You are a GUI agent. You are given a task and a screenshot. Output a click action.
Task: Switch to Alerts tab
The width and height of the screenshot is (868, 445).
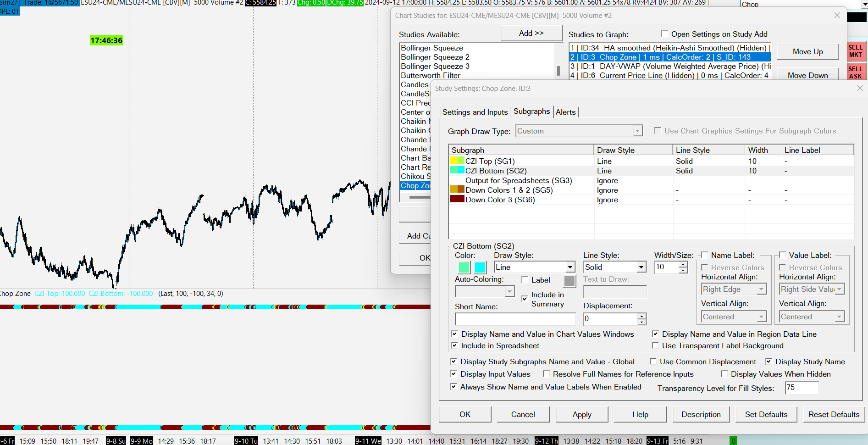click(x=565, y=112)
